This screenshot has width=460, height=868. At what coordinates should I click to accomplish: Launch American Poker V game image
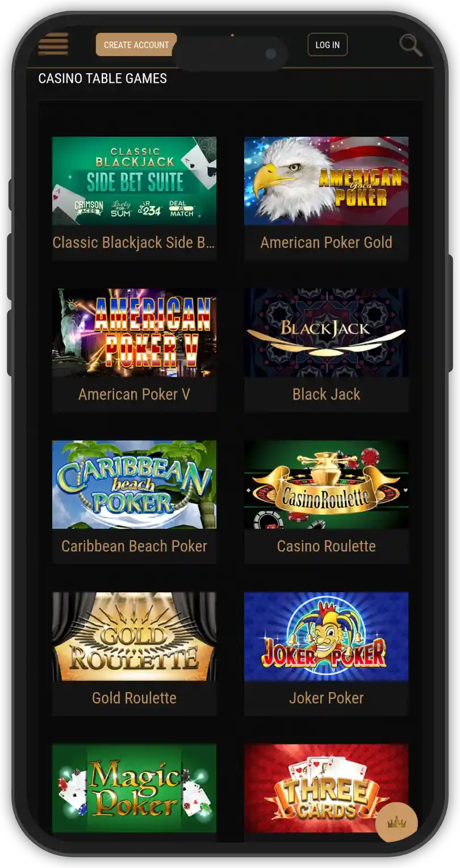(x=134, y=333)
